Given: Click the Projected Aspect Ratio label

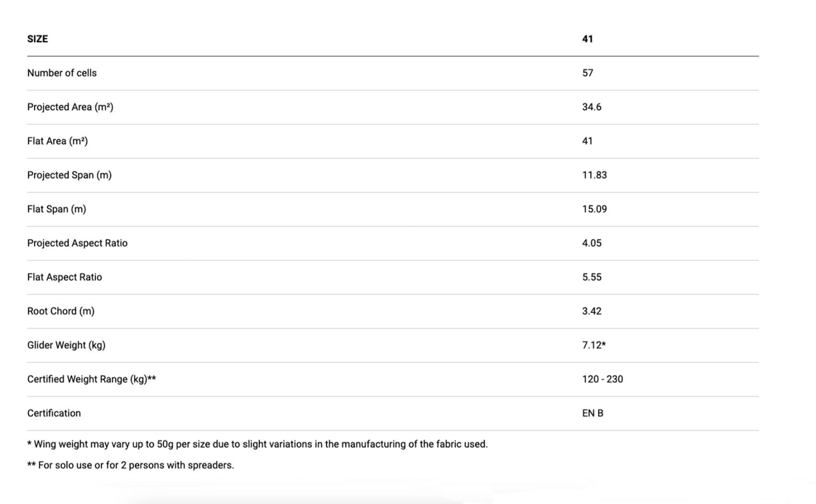Looking at the screenshot, I should [77, 243].
